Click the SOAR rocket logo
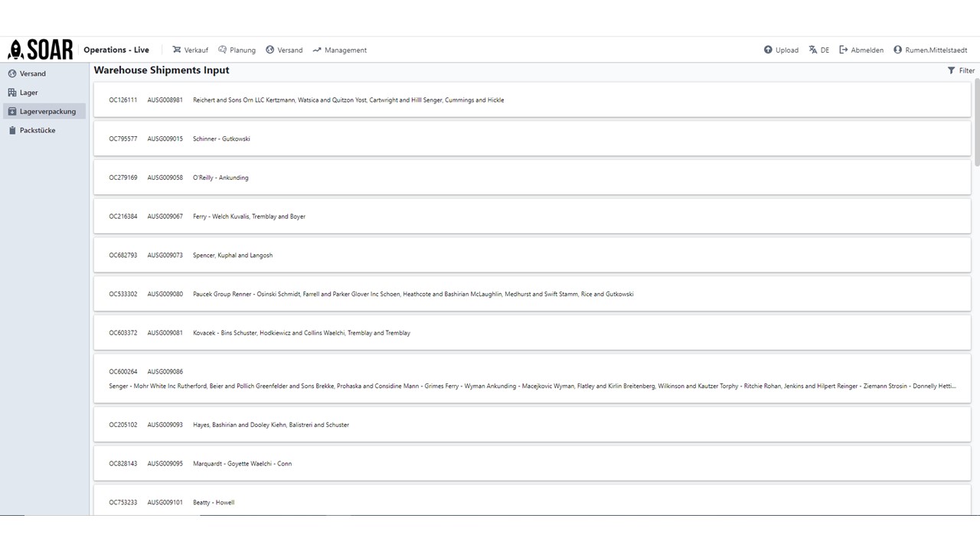Viewport: 980px width, 551px height. click(x=40, y=50)
